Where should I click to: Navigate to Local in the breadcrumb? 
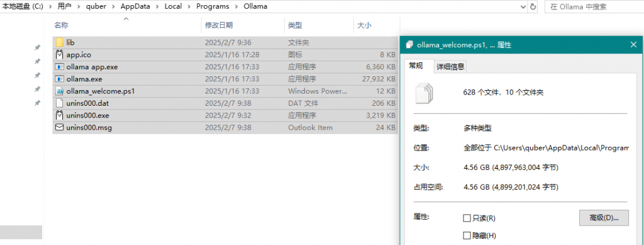[x=173, y=6]
